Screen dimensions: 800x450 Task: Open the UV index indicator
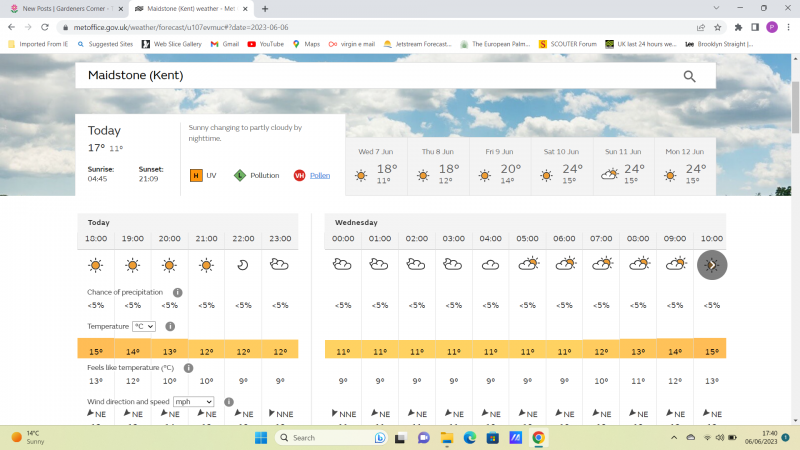point(203,176)
